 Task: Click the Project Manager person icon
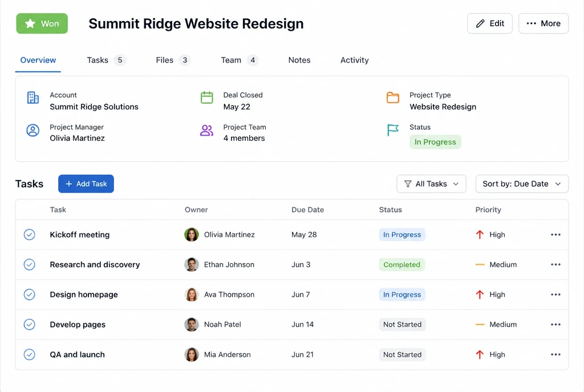tap(33, 130)
